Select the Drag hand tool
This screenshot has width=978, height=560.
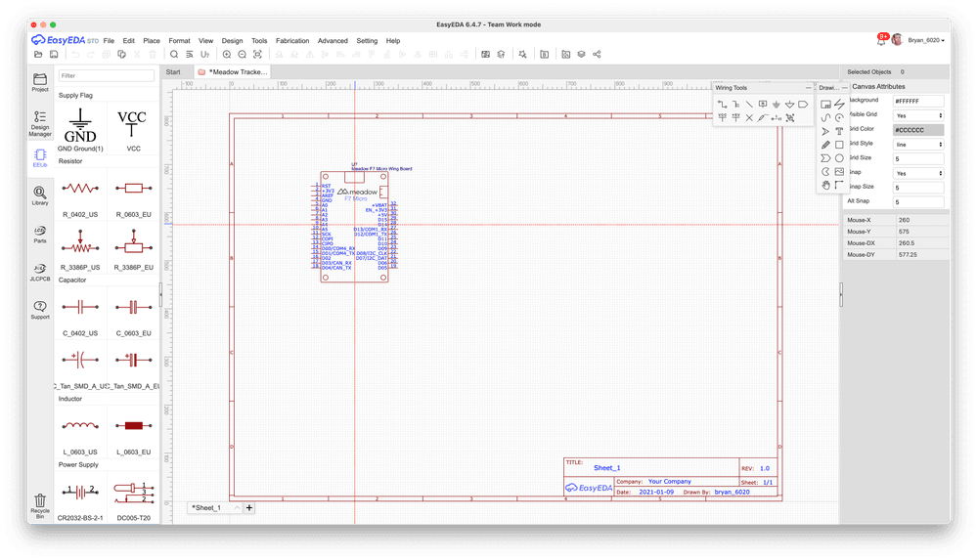pyautogui.click(x=825, y=186)
